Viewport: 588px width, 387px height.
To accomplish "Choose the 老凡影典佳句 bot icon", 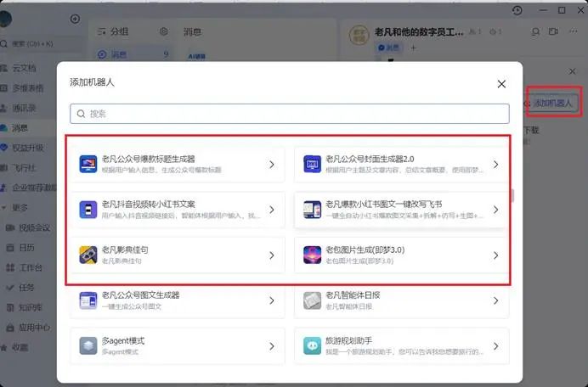I will coord(88,255).
